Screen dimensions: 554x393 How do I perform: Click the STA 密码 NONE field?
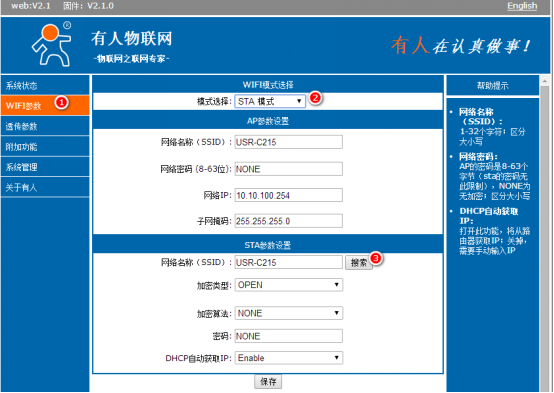click(x=288, y=336)
